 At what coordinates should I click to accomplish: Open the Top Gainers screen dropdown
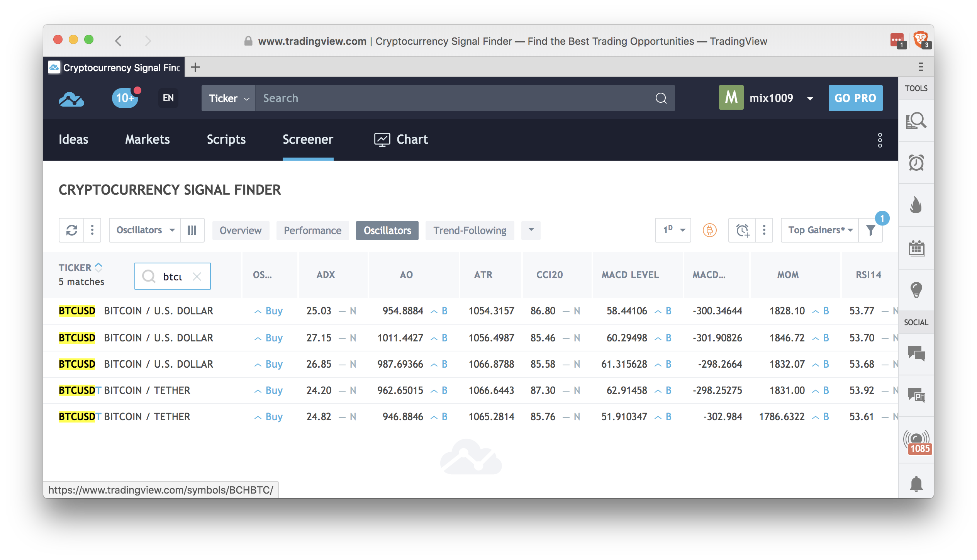pos(820,230)
